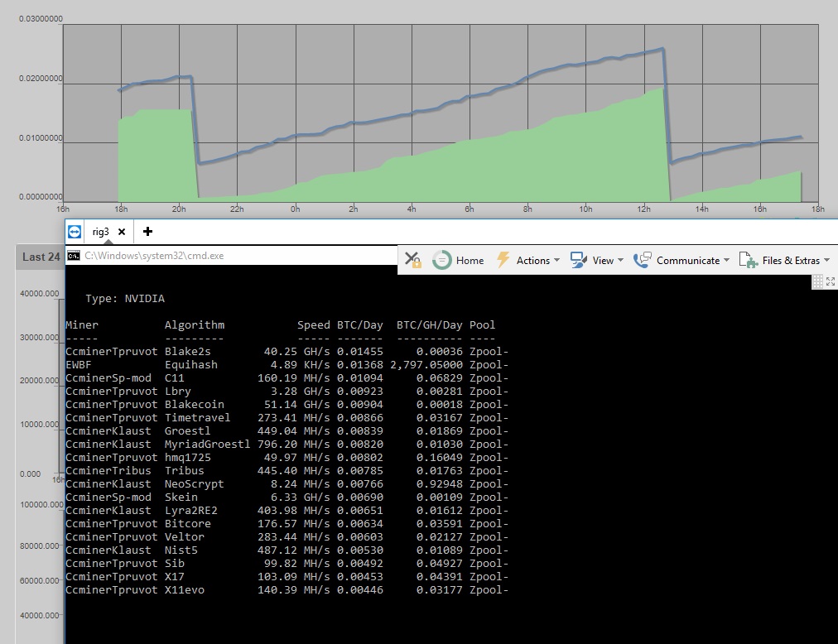Click the Speed column header
The image size is (838, 644).
coord(314,325)
